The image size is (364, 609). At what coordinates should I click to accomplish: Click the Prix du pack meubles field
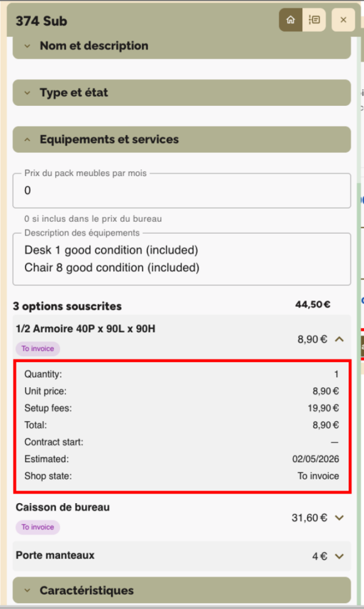coord(182,190)
